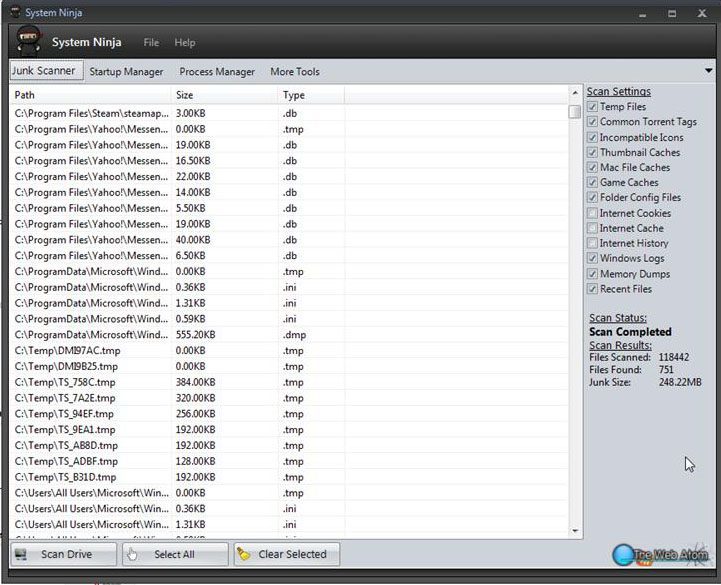This screenshot has height=585, width=721.
Task: Click the vertical scrollbar thumb
Action: pos(575,112)
